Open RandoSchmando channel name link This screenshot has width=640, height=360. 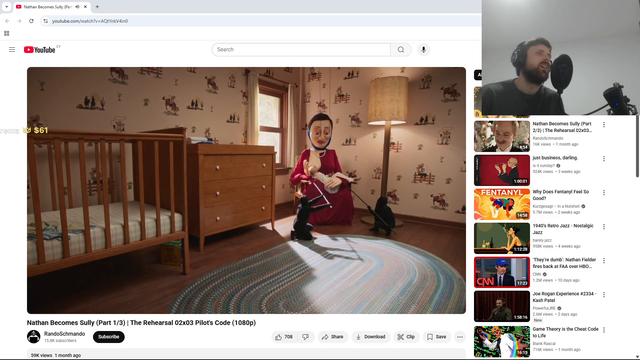64,334
